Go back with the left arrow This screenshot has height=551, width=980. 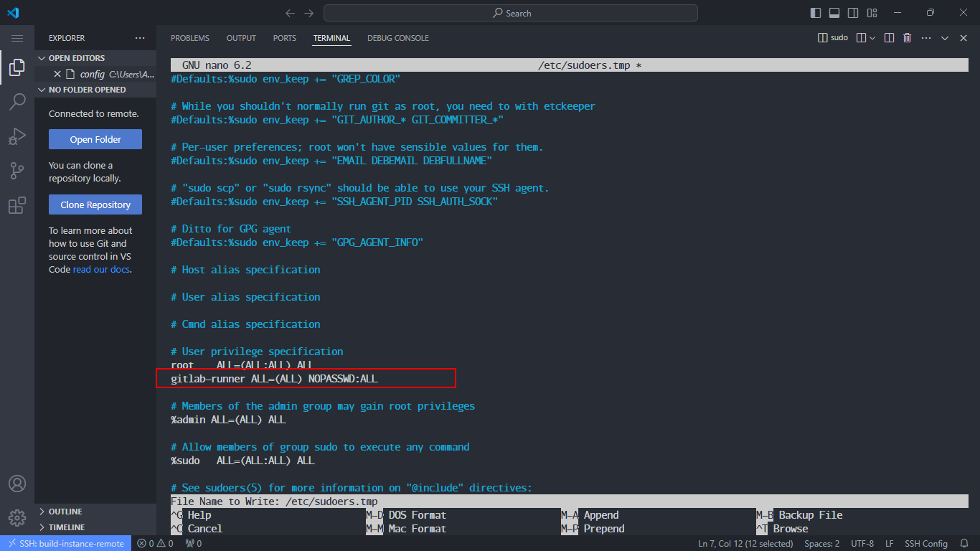coord(290,13)
